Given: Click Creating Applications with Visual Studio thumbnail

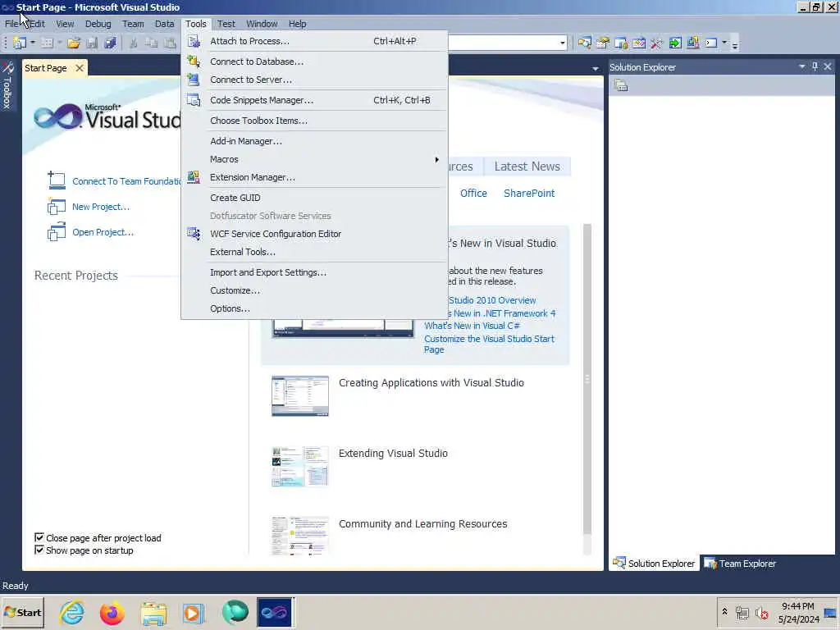Looking at the screenshot, I should click(x=300, y=396).
